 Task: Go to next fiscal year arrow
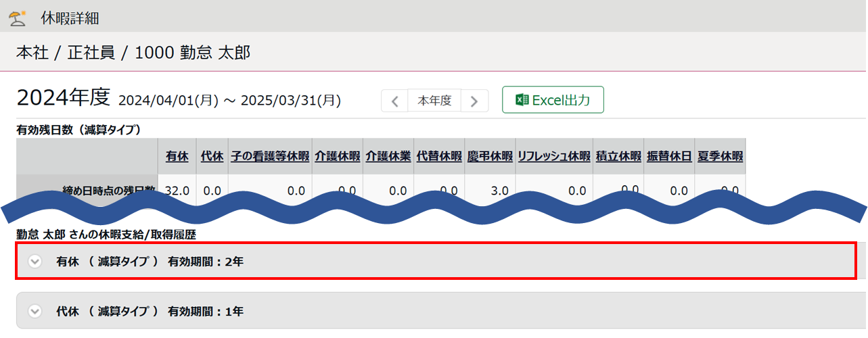[x=474, y=101]
